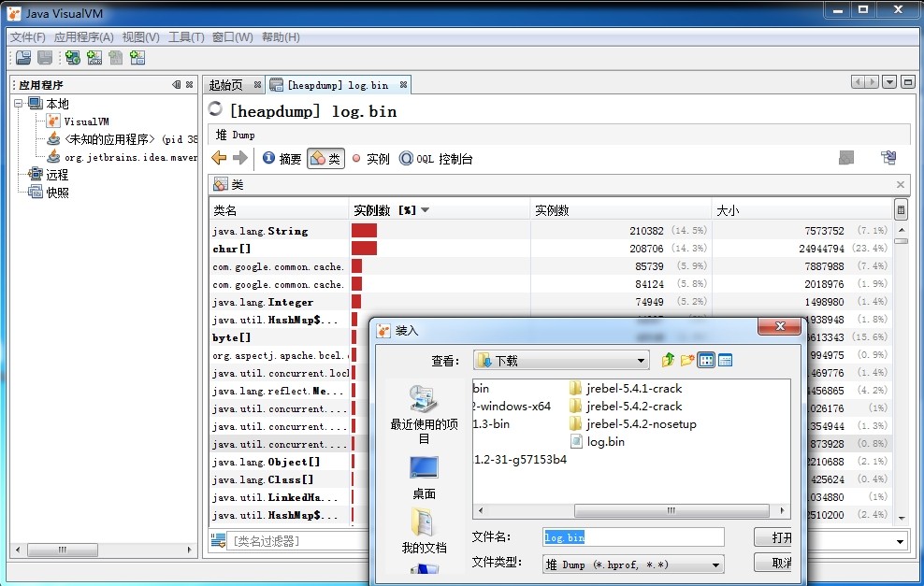This screenshot has width=924, height=586.
Task: Close the [heapdump] log.bin tab
Action: pos(404,85)
